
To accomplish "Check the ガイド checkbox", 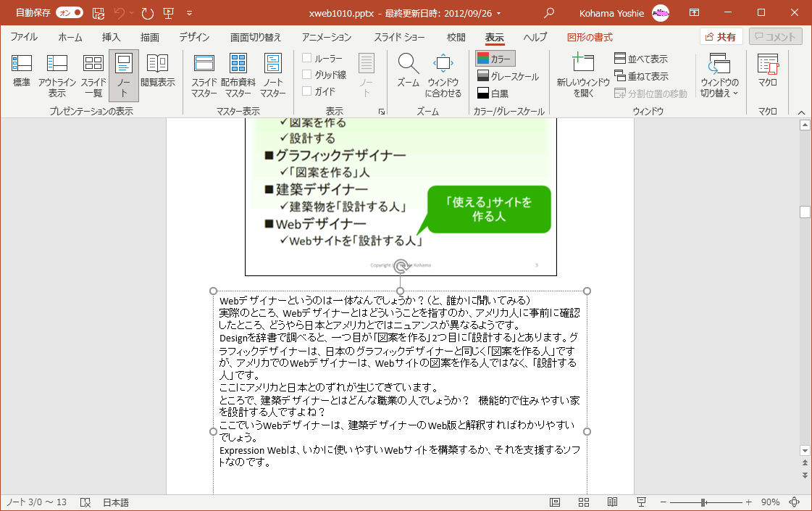I will (307, 91).
